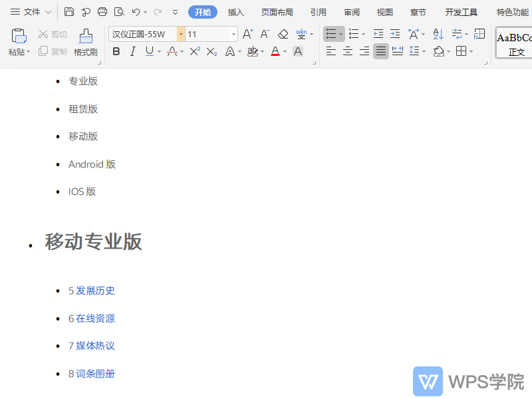Open the 8词条图册 hyperlink
The height and width of the screenshot is (399, 532).
coord(92,373)
